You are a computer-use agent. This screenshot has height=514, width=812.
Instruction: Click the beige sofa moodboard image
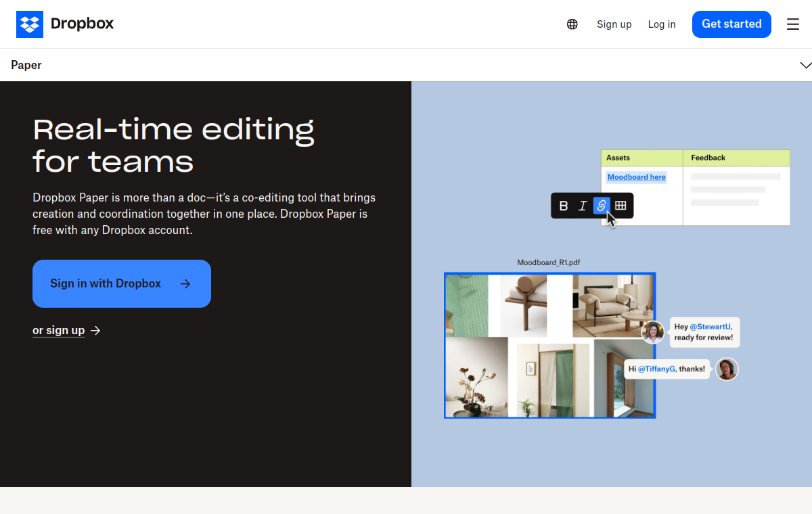point(613,306)
